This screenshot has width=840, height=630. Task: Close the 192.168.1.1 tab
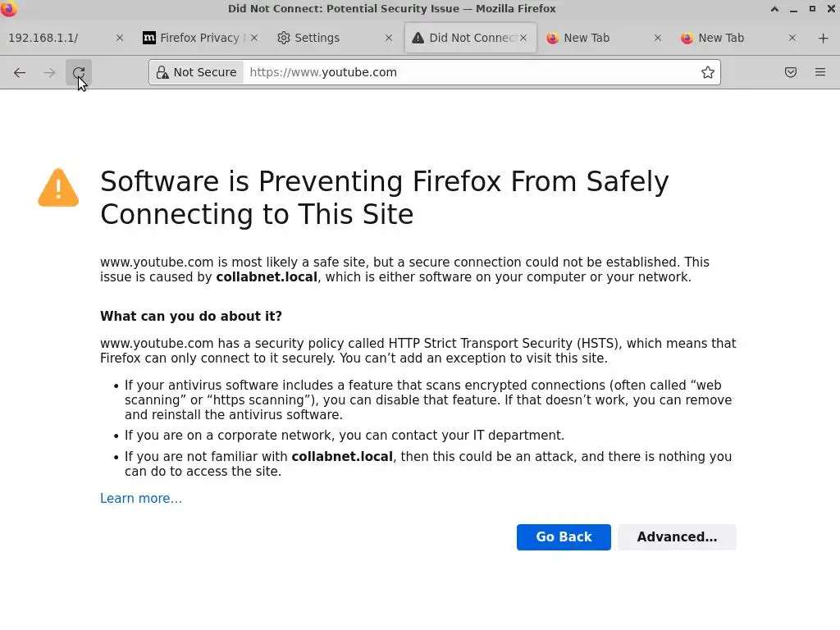click(x=120, y=38)
